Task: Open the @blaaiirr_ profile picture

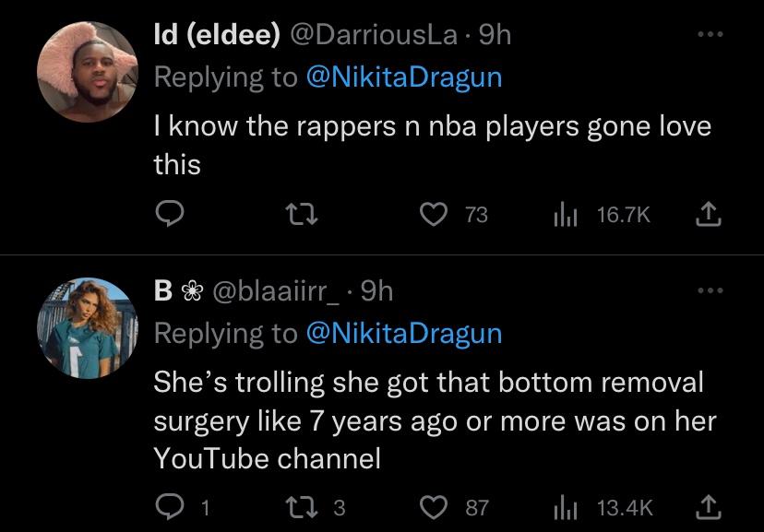Action: pos(86,328)
